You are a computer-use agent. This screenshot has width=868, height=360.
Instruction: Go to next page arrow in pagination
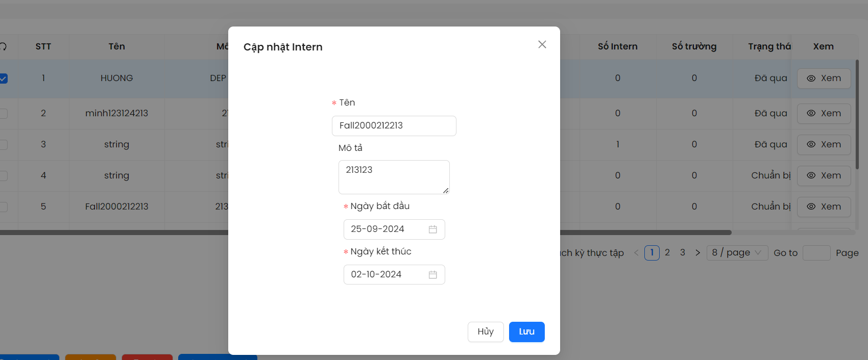[697, 253]
